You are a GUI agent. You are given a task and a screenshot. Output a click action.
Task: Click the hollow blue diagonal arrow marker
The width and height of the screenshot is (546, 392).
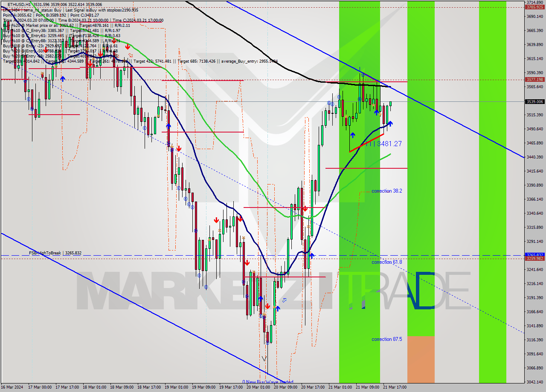(x=284, y=300)
